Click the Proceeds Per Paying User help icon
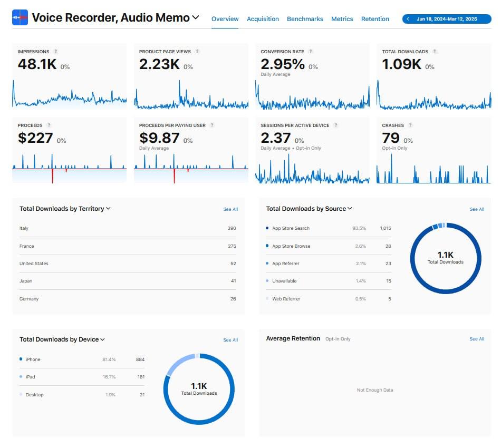Viewport: 501px width, 448px height. 212,125
